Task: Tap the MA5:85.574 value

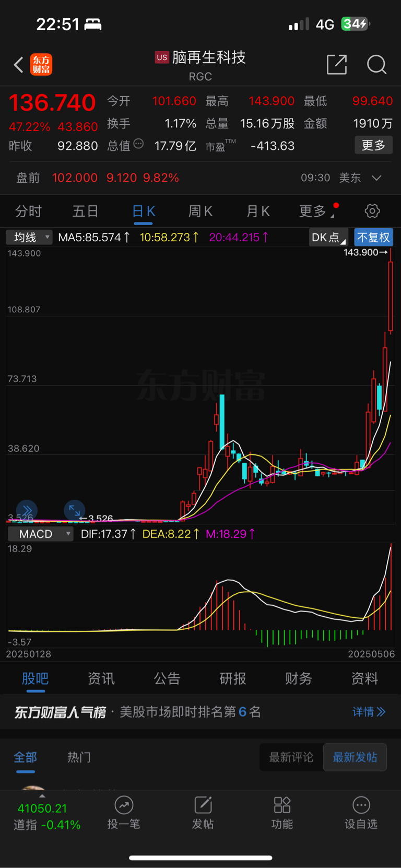Action: coord(94,238)
